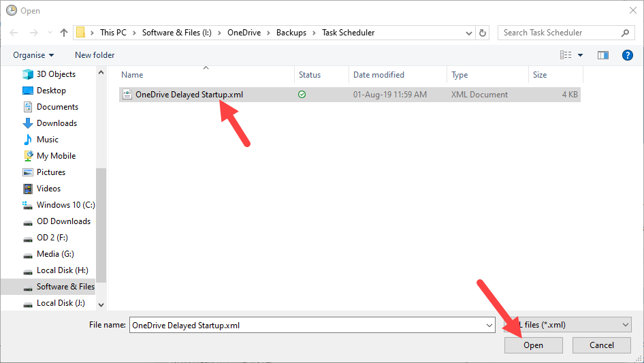Viewport: 644px width, 363px height.
Task: Change view layout icon
Action: point(566,54)
